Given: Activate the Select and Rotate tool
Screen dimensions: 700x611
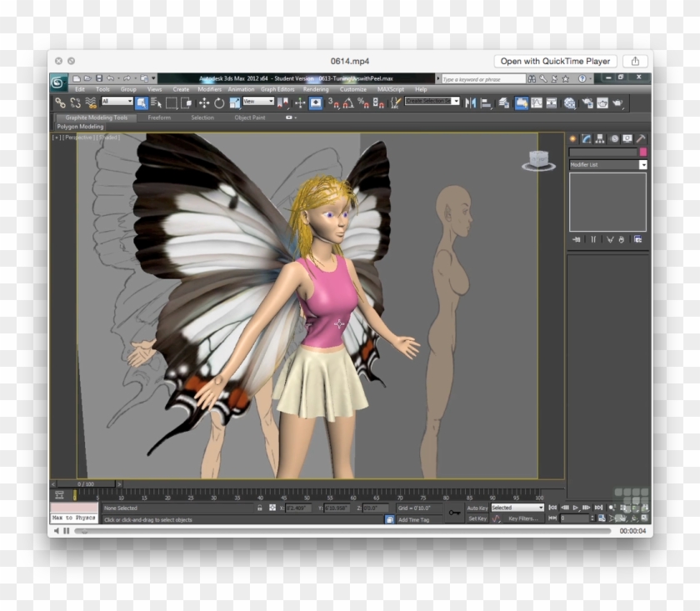Looking at the screenshot, I should click(221, 103).
